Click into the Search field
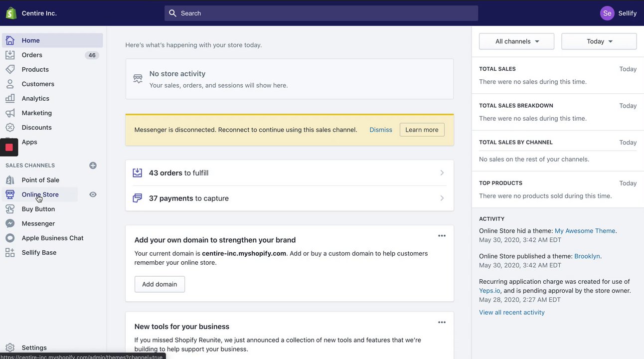The width and height of the screenshot is (644, 359). (322, 13)
